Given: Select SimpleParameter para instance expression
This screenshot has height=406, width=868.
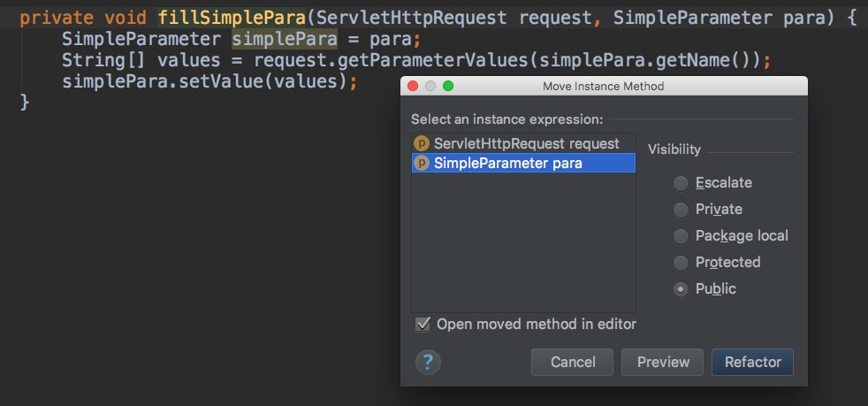Looking at the screenshot, I should (x=507, y=163).
